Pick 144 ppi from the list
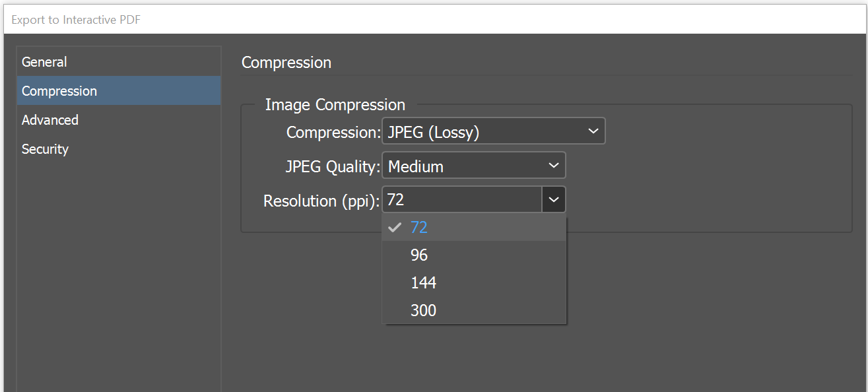The image size is (868, 392). [x=423, y=283]
